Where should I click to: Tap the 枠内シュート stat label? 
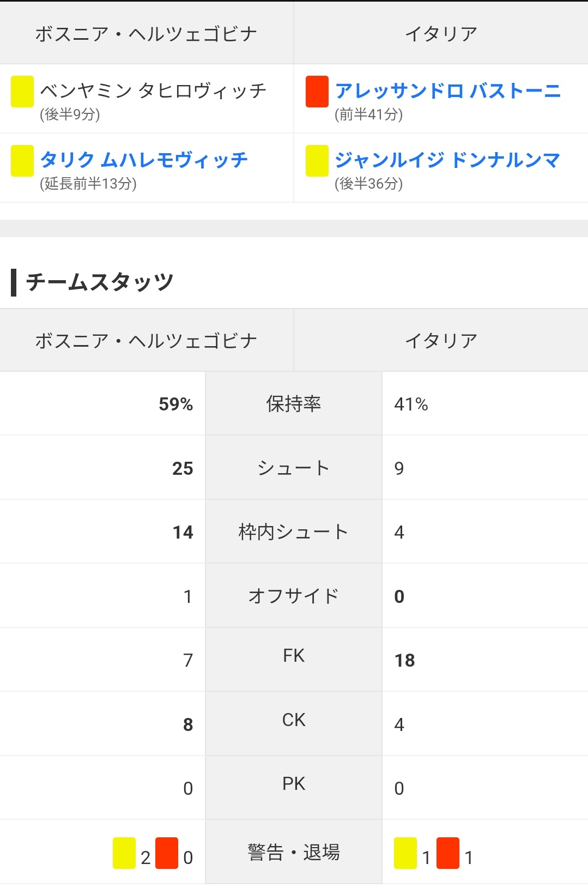[294, 532]
